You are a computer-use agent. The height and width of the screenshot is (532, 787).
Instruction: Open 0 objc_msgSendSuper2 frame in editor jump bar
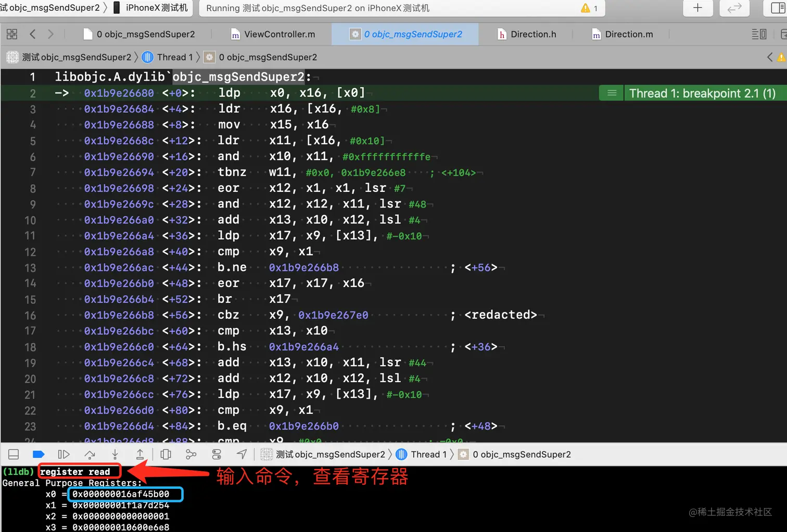[x=268, y=57]
